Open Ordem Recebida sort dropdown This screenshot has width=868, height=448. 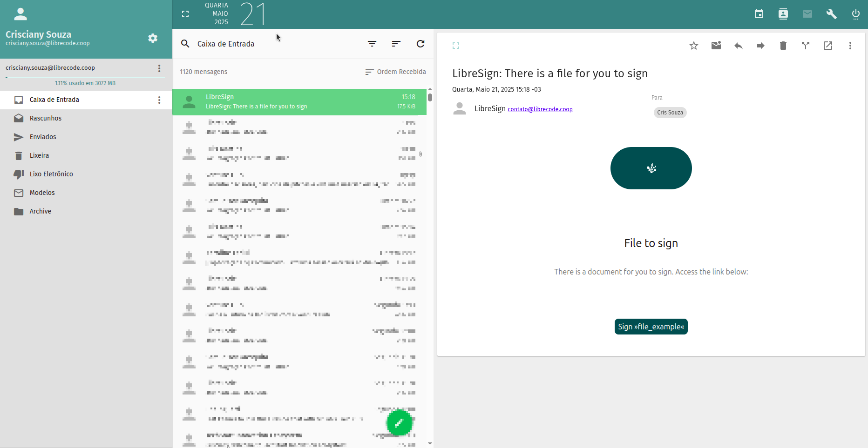pos(395,72)
